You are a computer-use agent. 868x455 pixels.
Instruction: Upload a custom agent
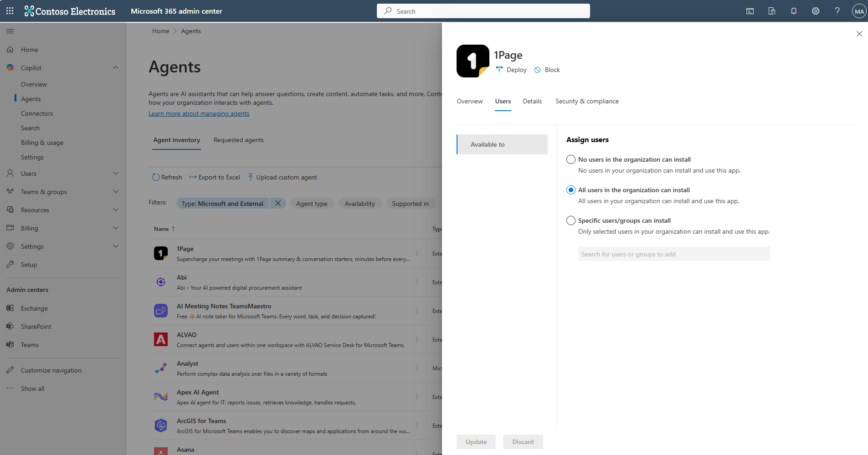(282, 177)
